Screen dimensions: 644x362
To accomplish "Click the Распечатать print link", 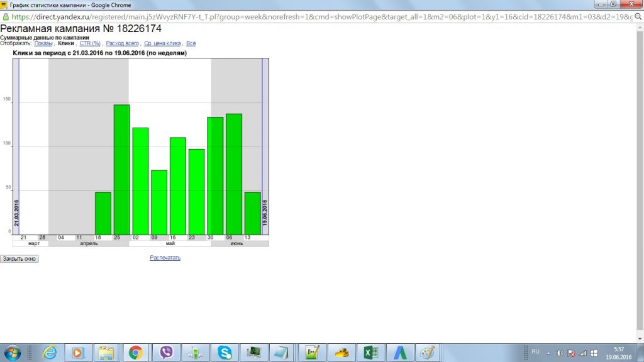I will tap(165, 258).
